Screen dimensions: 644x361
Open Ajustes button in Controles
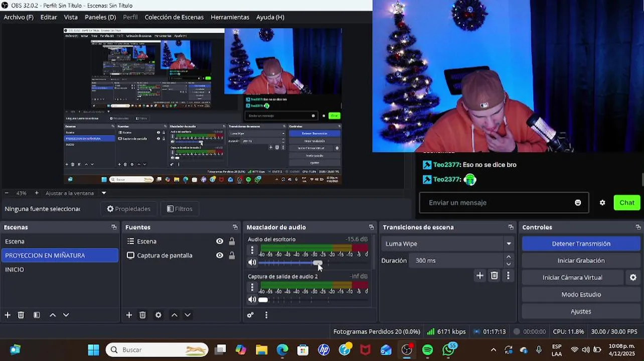581,311
